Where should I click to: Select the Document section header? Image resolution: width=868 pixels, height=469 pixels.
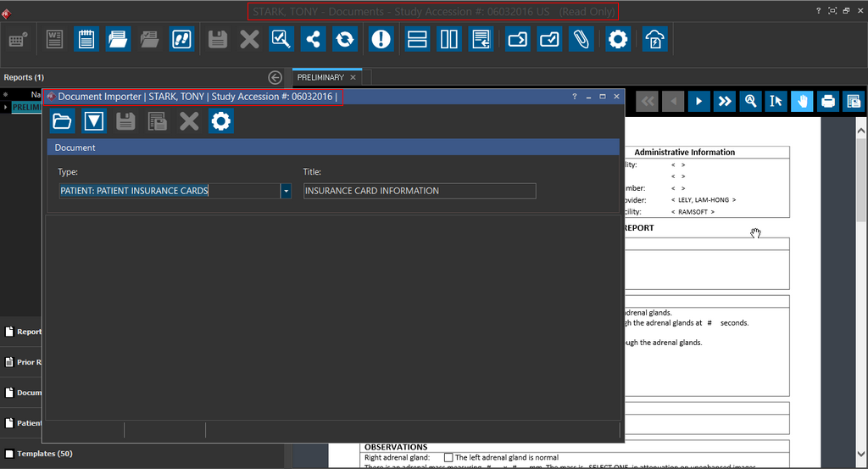click(x=333, y=148)
